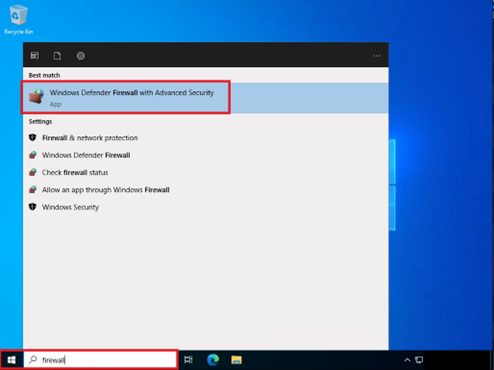Open Windows Security settings result

(205, 207)
